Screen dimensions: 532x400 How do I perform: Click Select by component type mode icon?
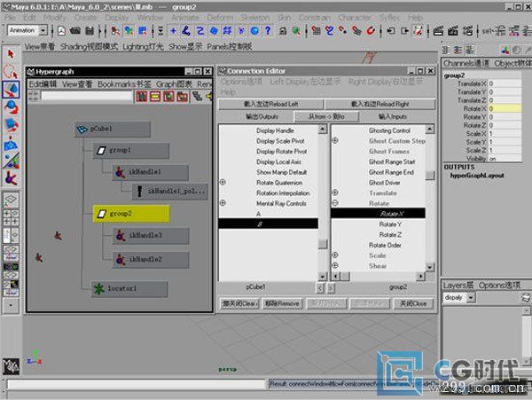(x=143, y=31)
